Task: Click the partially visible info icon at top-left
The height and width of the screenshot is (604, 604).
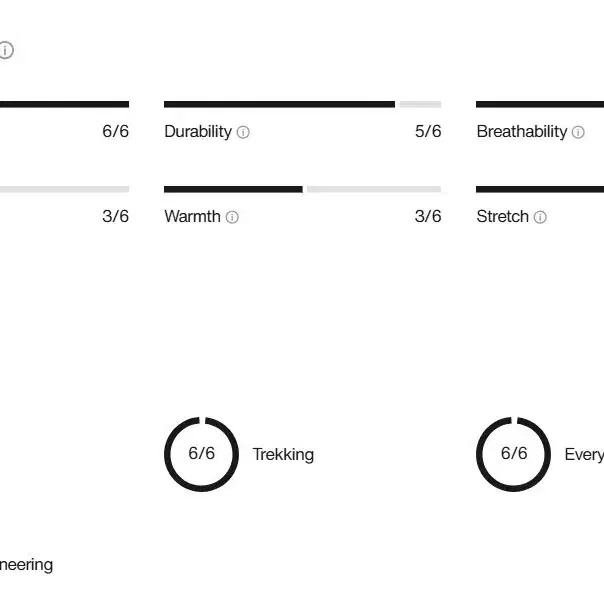Action: [x=6, y=50]
